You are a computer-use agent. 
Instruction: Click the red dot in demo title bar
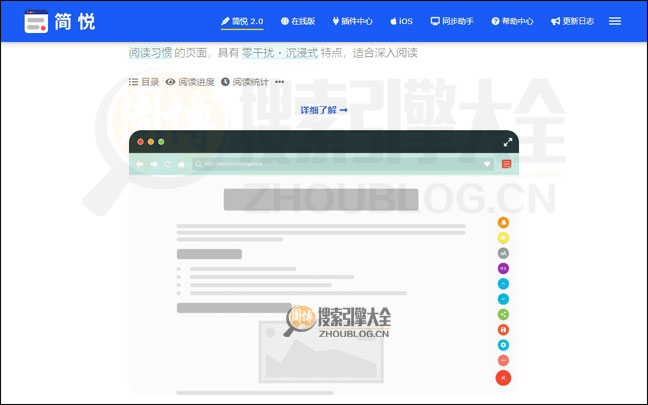click(141, 142)
